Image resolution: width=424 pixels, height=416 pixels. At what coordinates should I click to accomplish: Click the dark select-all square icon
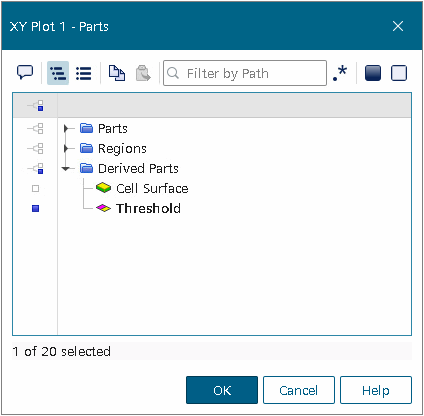click(x=373, y=73)
